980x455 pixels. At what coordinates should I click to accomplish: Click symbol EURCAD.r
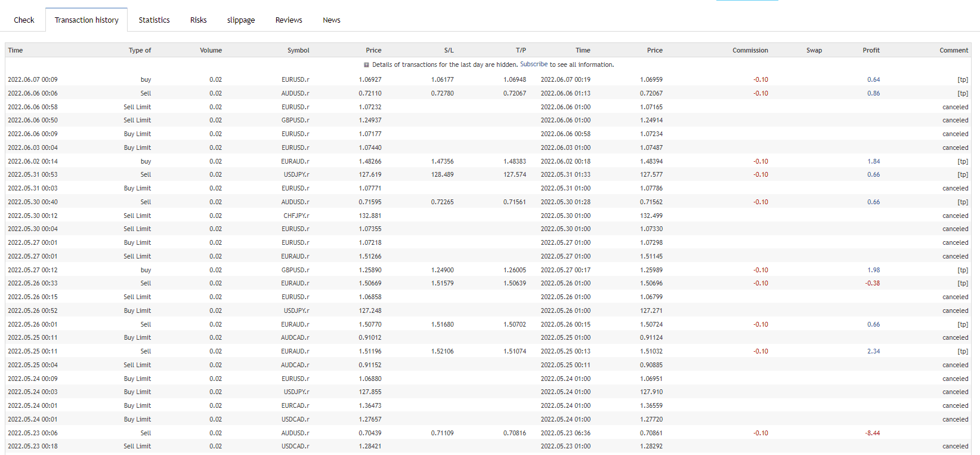(295, 405)
